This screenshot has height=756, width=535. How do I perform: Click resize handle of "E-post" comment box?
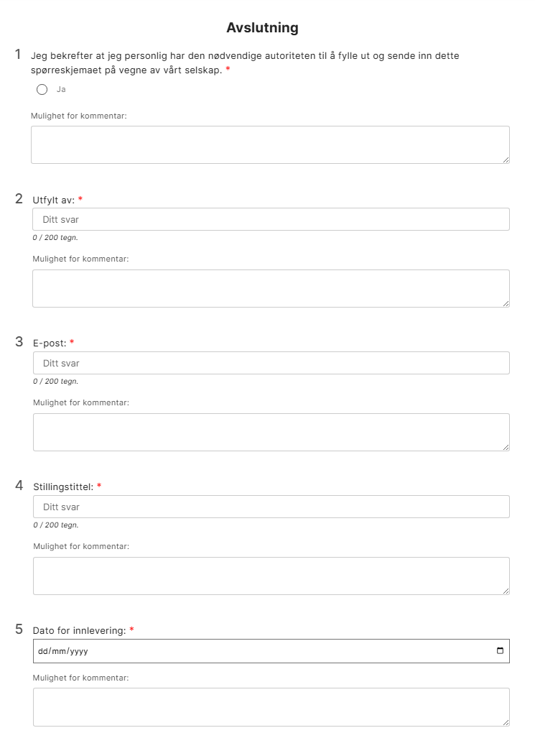(x=506, y=447)
